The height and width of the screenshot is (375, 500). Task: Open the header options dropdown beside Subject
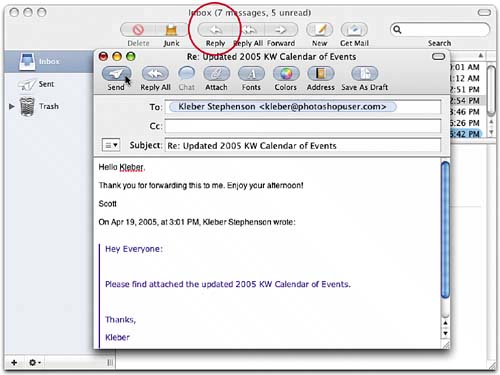point(111,145)
